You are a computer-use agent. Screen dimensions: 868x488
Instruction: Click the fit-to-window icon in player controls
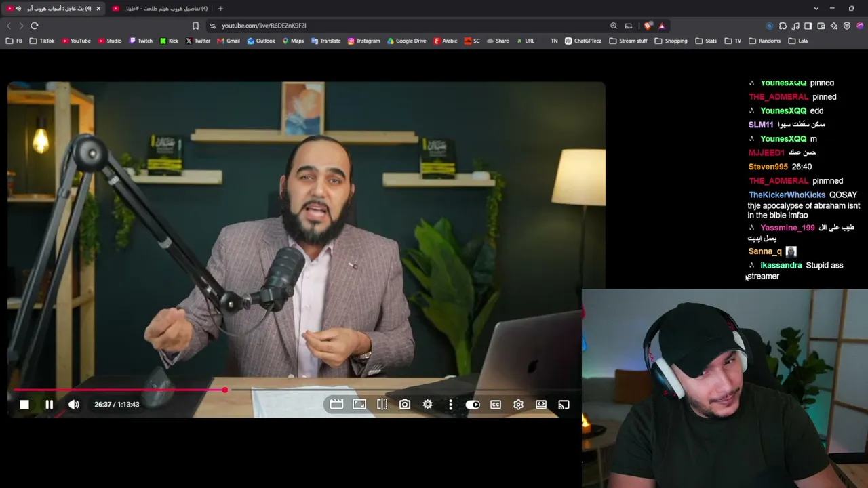coord(359,405)
